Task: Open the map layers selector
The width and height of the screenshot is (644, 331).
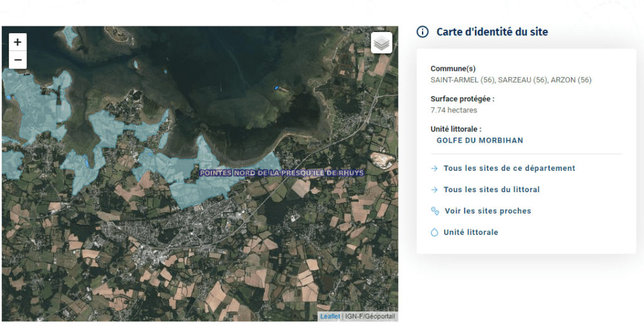Action: tap(382, 43)
